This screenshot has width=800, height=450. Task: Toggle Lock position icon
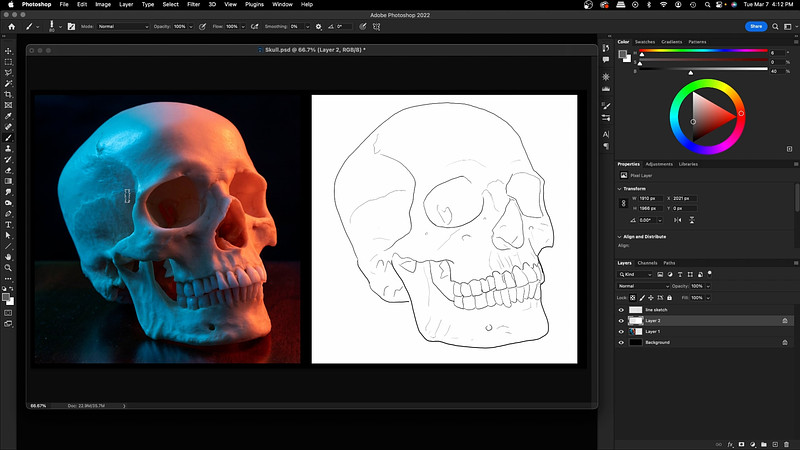click(651, 297)
